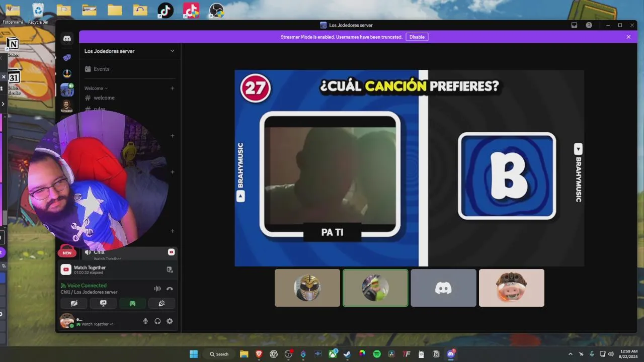Turn on camera in voice panel
The width and height of the screenshot is (644, 362).
tap(74, 303)
